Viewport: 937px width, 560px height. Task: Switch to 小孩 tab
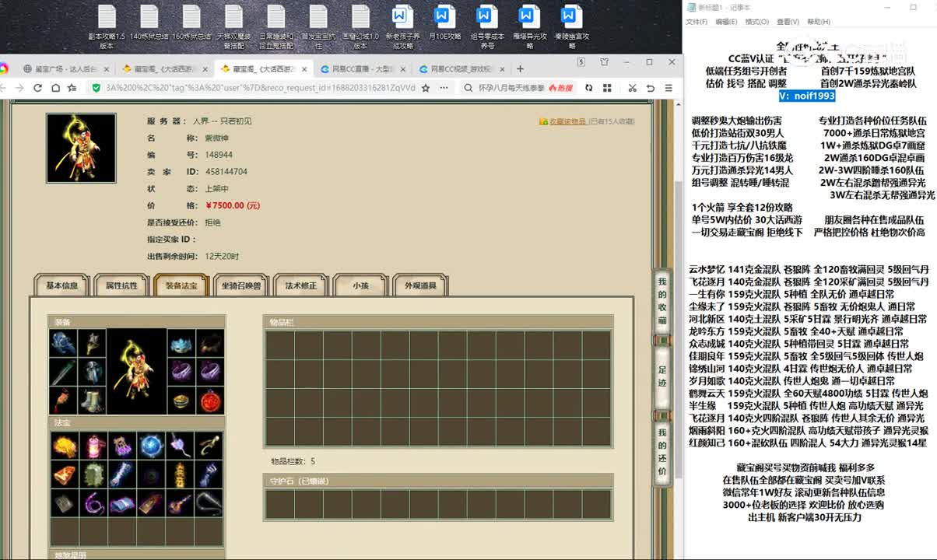point(360,285)
